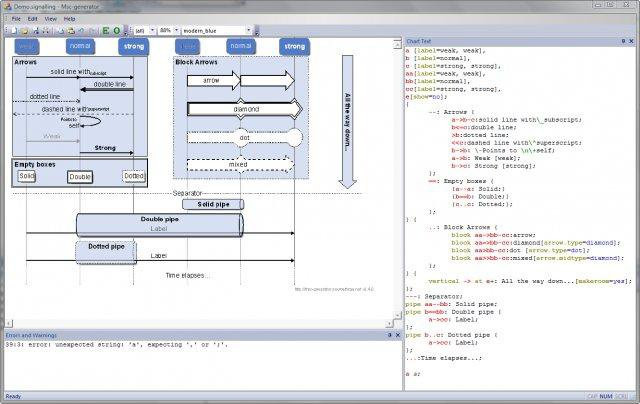Image resolution: width=640 pixels, height=404 pixels.
Task: Click the Undo arrow toolbar icon
Action: coord(82,31)
